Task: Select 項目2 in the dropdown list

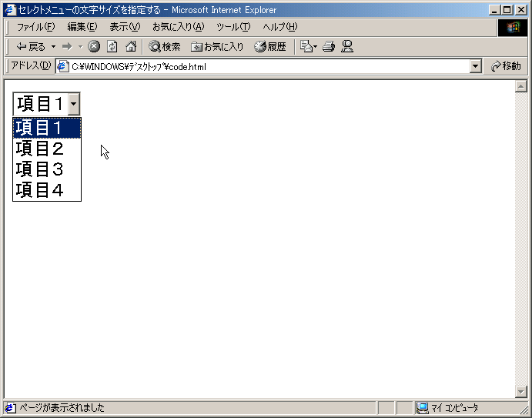Action: pyautogui.click(x=47, y=149)
